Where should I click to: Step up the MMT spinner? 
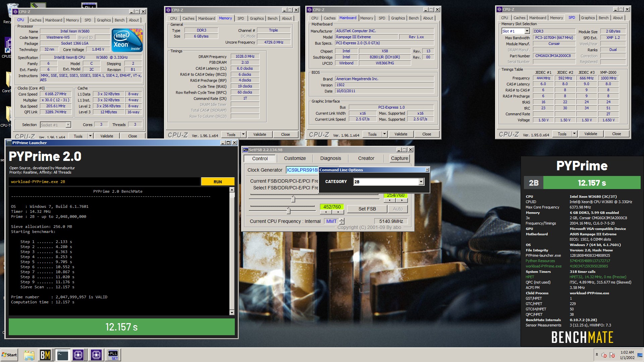(342, 220)
